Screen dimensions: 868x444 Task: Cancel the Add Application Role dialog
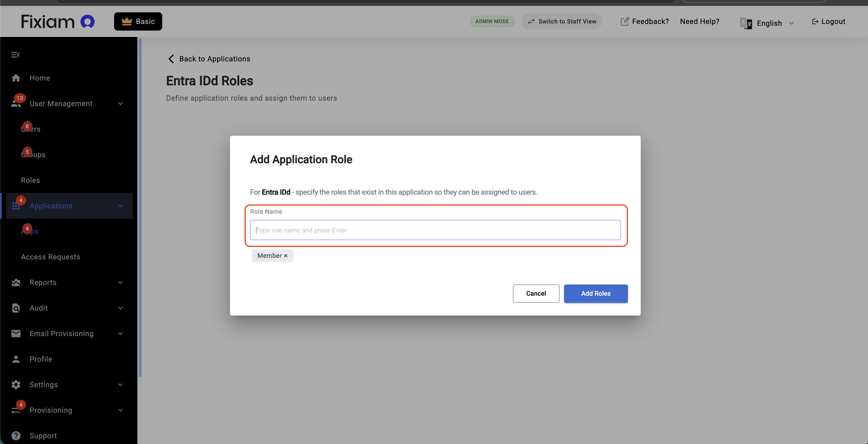point(536,293)
